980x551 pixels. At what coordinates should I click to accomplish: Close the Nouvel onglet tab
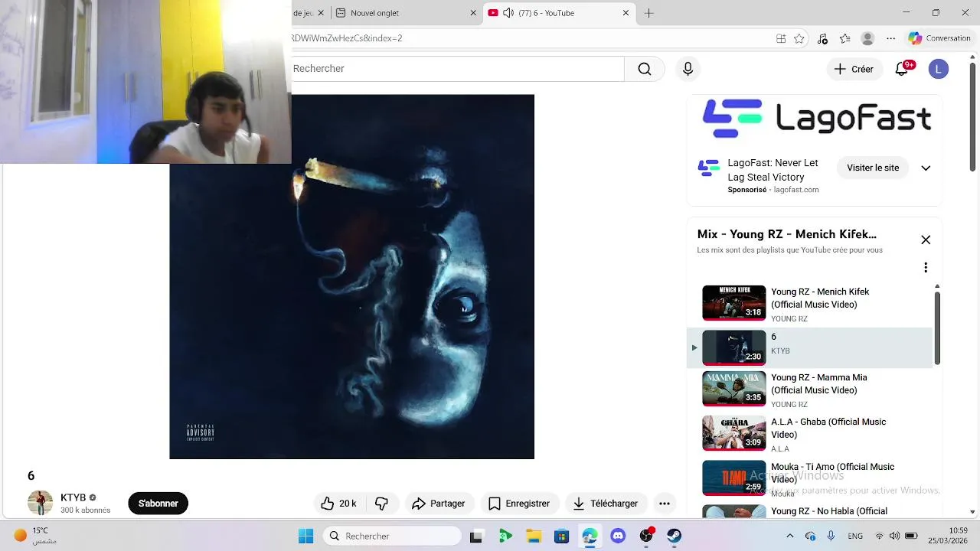coord(473,13)
